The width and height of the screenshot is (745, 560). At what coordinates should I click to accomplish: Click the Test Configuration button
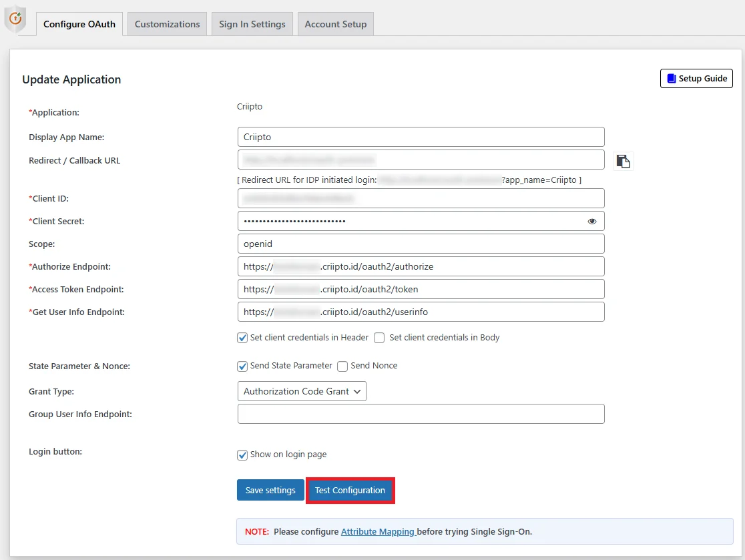pyautogui.click(x=350, y=490)
